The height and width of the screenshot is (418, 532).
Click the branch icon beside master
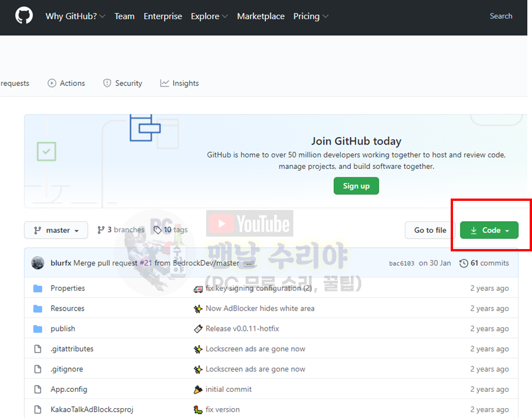tap(37, 230)
